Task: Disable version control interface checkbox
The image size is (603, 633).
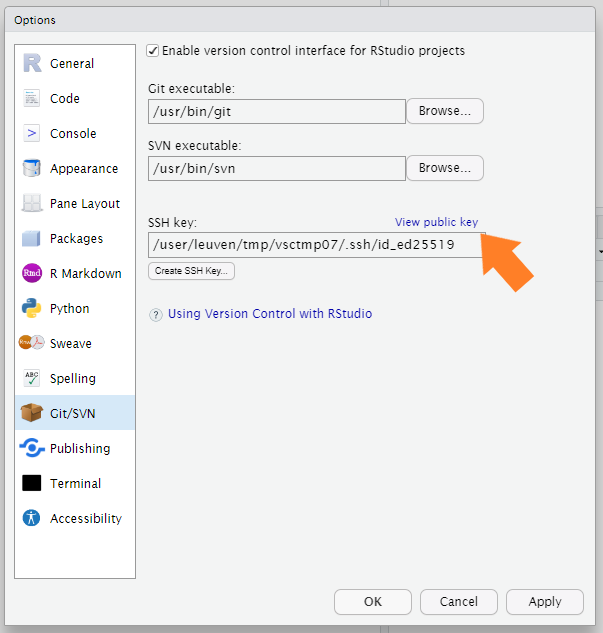Action: click(153, 50)
